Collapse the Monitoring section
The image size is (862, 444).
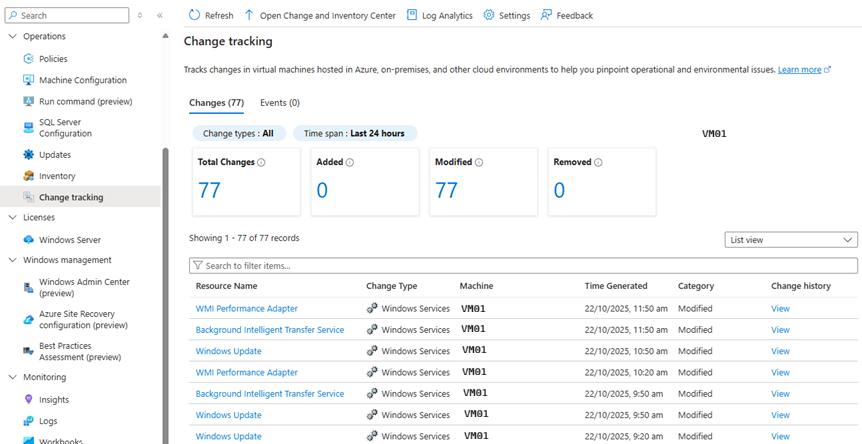(x=13, y=378)
